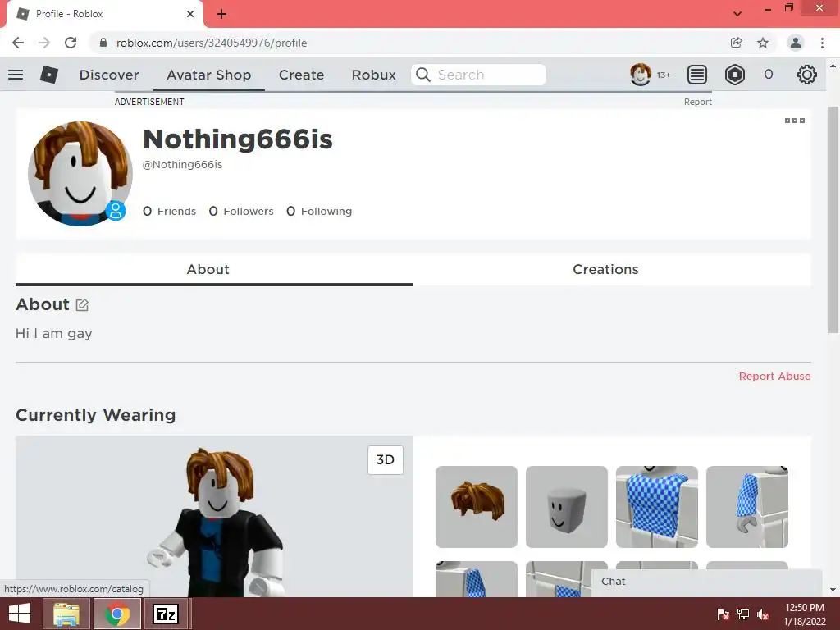View the 0 Friends list
The height and width of the screenshot is (630, 840).
click(x=169, y=211)
